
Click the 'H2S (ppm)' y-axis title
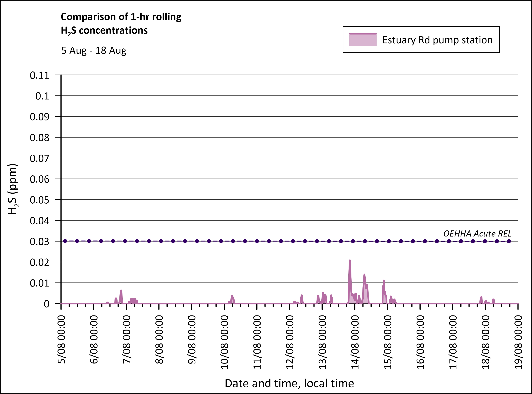12,189
